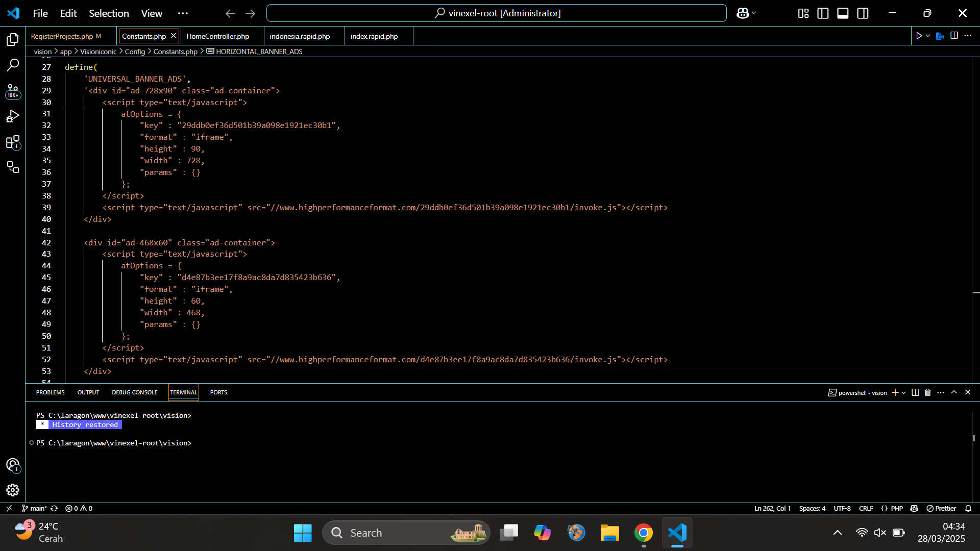Click the blue PHP file icon in editor toolbar
980x551 pixels.
[940, 36]
